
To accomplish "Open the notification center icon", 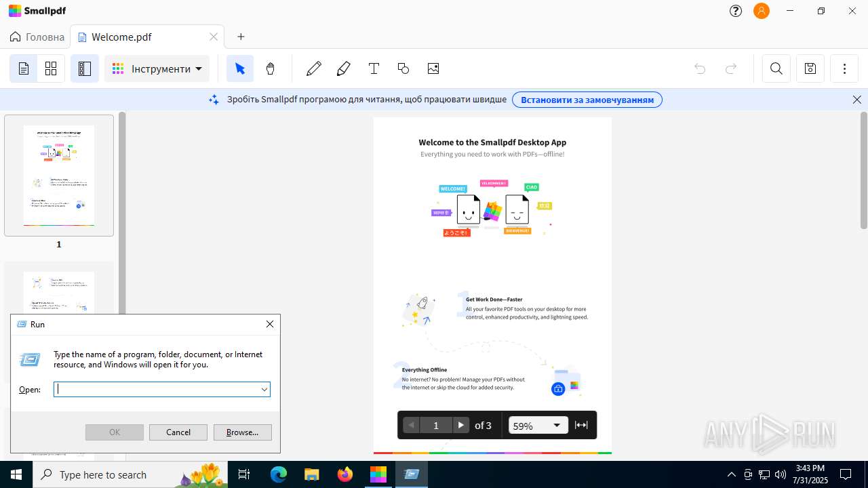I will coord(846,474).
